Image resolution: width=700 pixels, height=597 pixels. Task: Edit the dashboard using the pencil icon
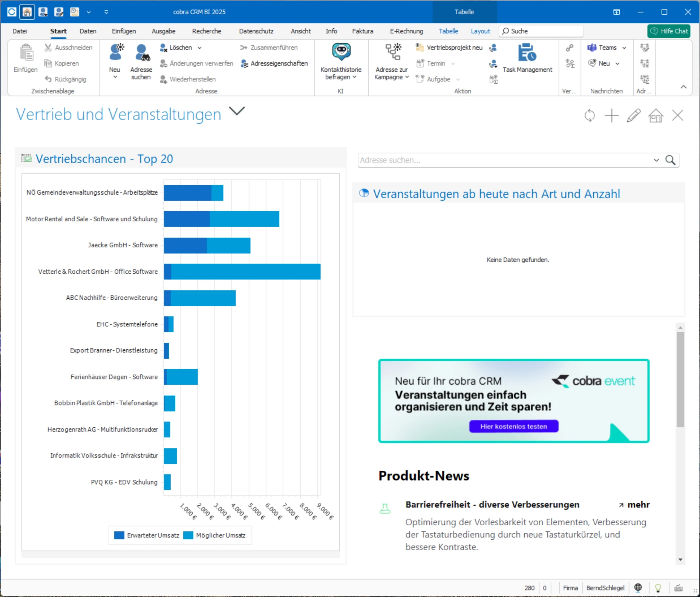click(x=634, y=115)
